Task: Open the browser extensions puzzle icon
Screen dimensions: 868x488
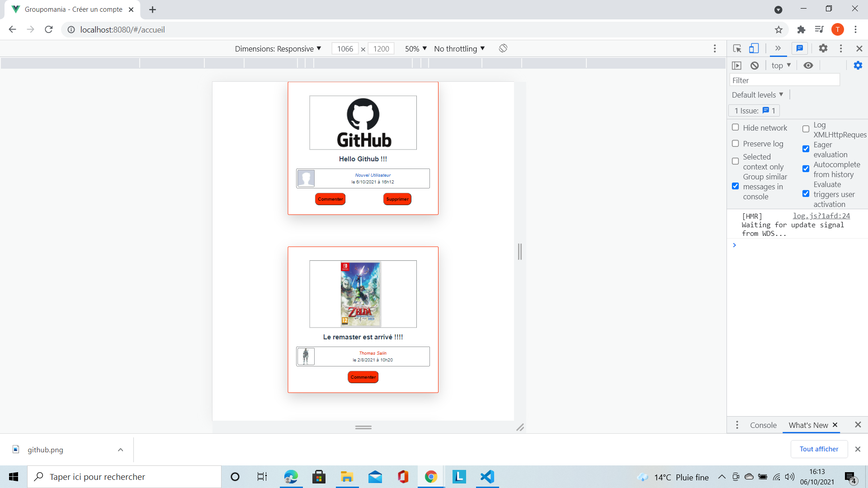Action: click(801, 29)
